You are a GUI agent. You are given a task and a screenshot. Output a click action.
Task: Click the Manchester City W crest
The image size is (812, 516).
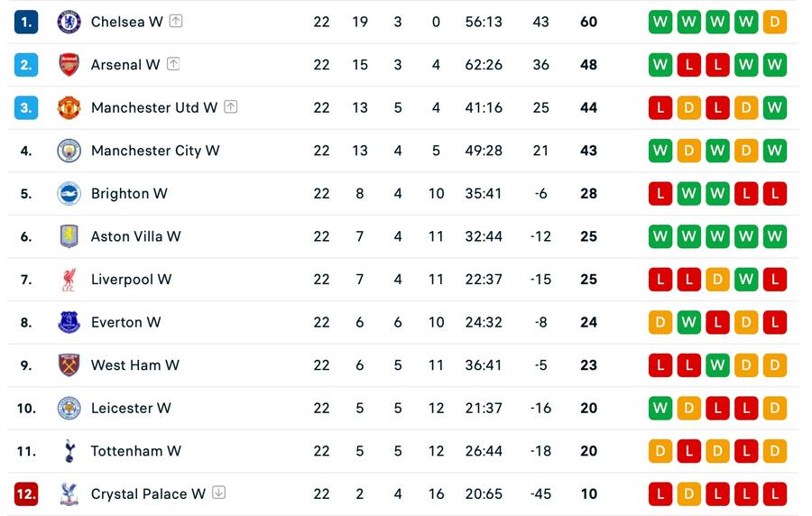69,151
